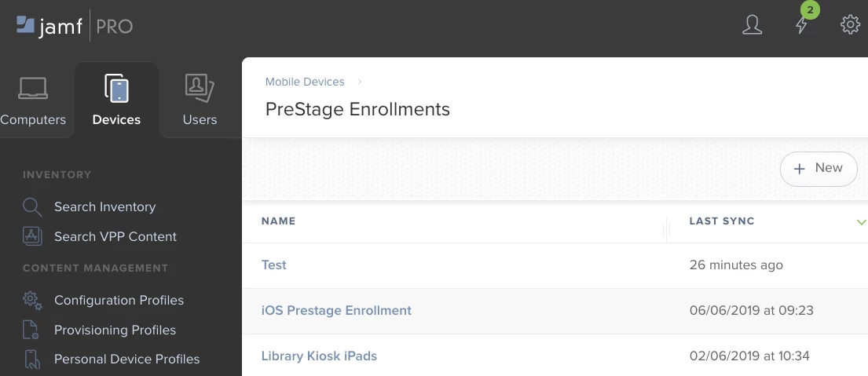Click the Name column resize handle
The width and height of the screenshot is (868, 376).
point(666,229)
